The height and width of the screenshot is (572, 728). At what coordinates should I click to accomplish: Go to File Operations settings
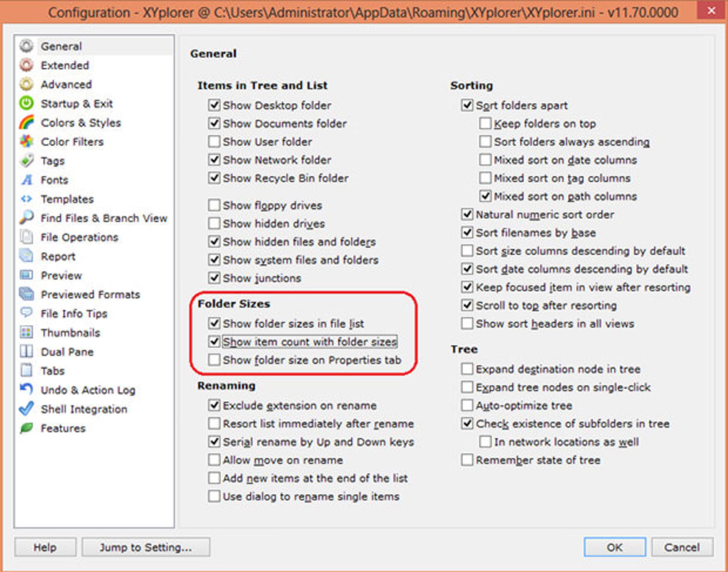coord(80,237)
